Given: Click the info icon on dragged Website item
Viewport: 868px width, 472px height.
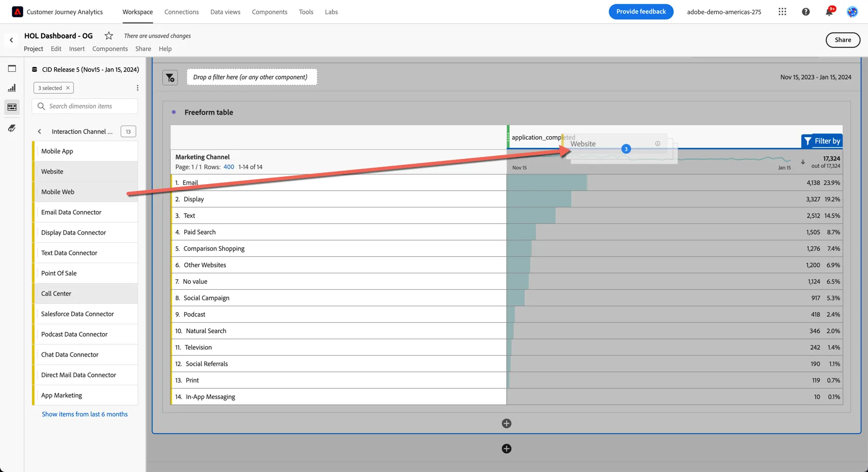Looking at the screenshot, I should [x=657, y=143].
